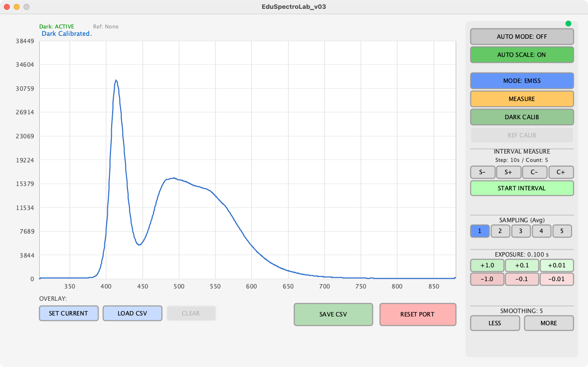Disable AUTO SCALE: ON toggle

pyautogui.click(x=522, y=55)
